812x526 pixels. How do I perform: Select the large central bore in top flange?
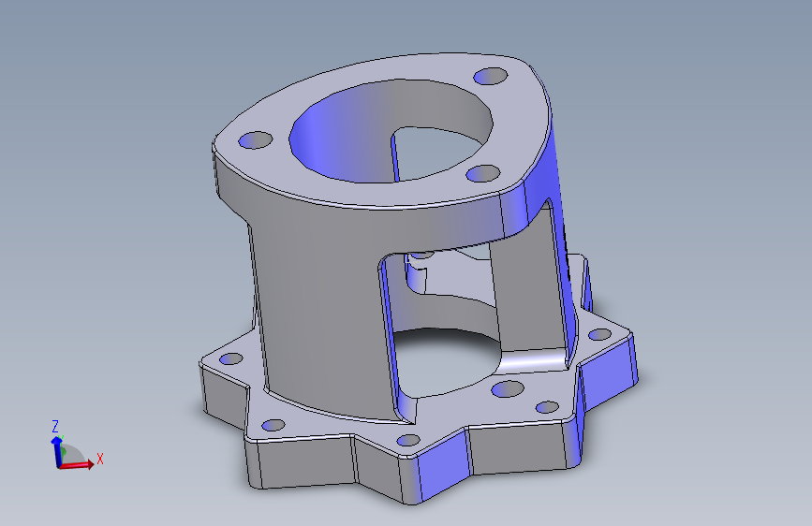pos(391,131)
